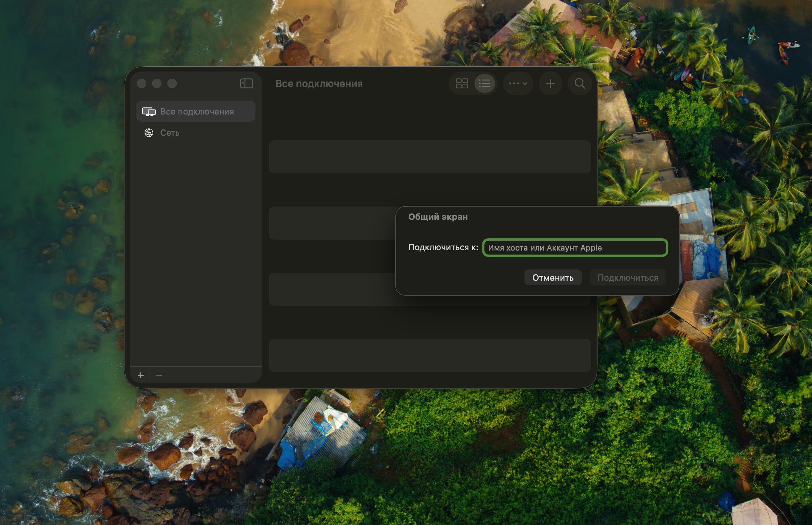The height and width of the screenshot is (525, 812).
Task: Focus the Имя хоста или Аккаунт Apple field
Action: click(x=575, y=248)
